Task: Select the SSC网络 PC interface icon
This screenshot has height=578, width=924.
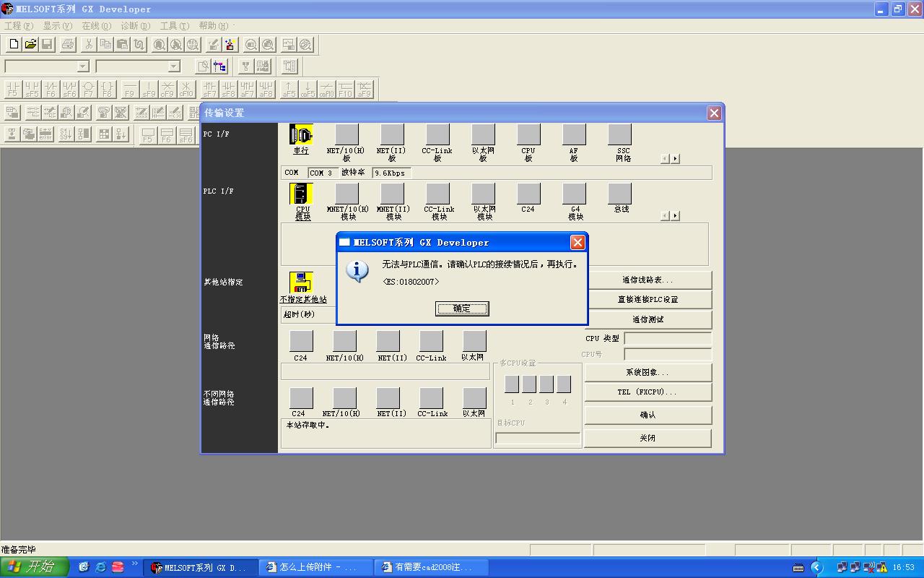Action: (x=619, y=135)
